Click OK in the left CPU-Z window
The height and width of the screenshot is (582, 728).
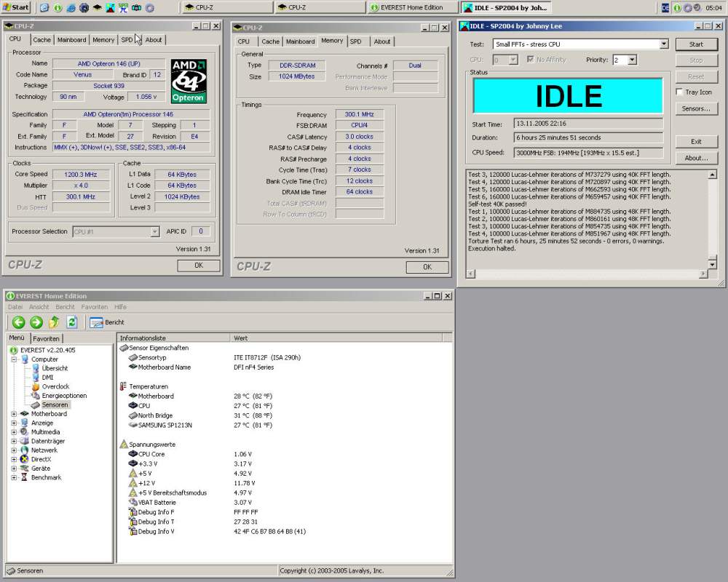click(199, 266)
